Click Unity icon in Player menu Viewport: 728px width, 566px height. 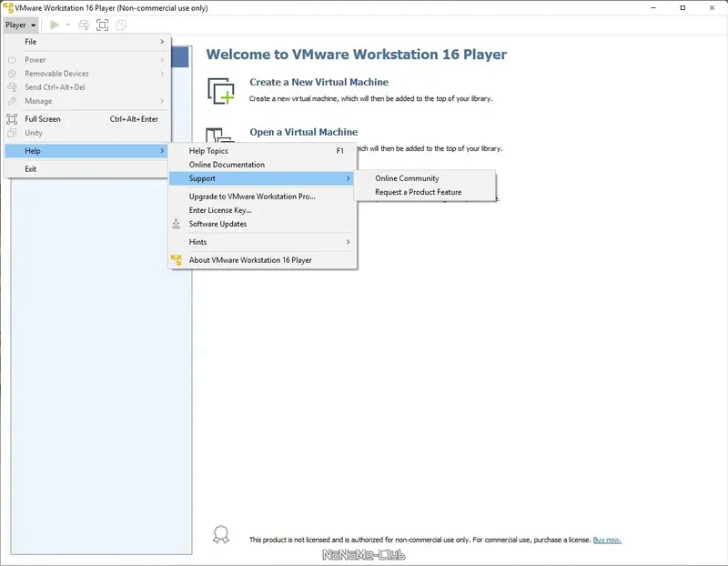[x=12, y=133]
